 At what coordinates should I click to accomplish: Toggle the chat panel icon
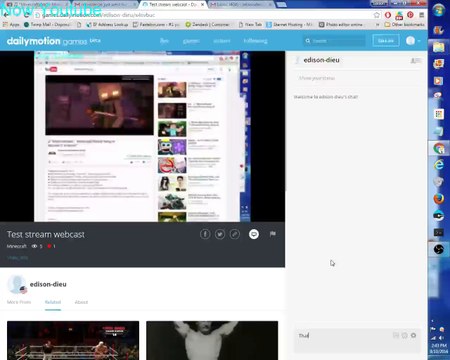[x=254, y=234]
